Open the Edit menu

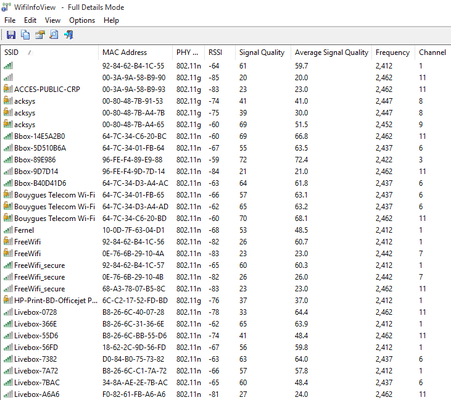pyautogui.click(x=30, y=20)
